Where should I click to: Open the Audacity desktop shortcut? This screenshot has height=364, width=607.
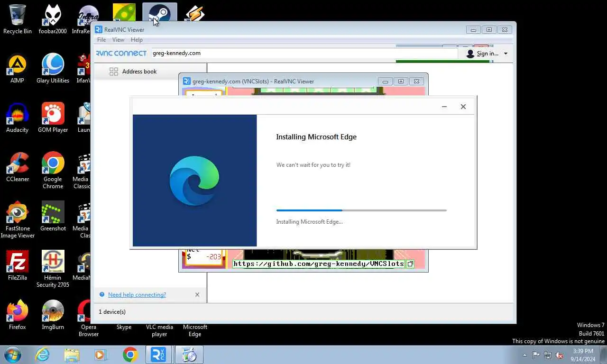click(x=18, y=118)
